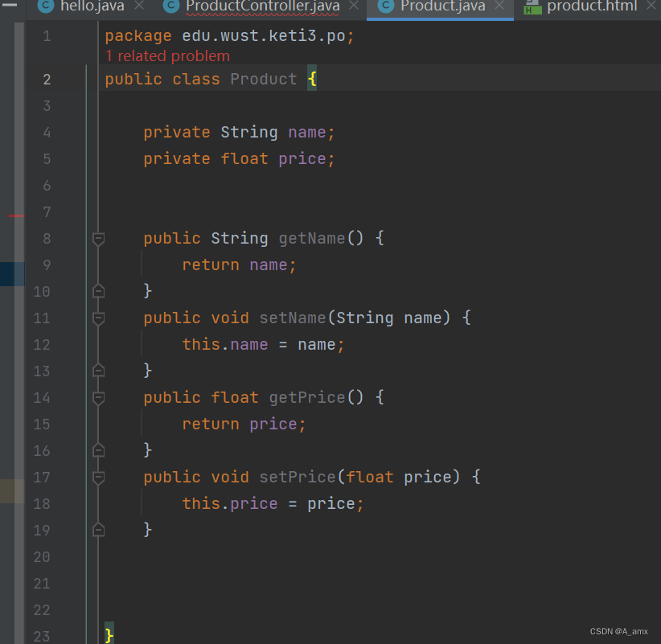Click line number 1 in the gutter
The image size is (661, 644).
(x=47, y=36)
